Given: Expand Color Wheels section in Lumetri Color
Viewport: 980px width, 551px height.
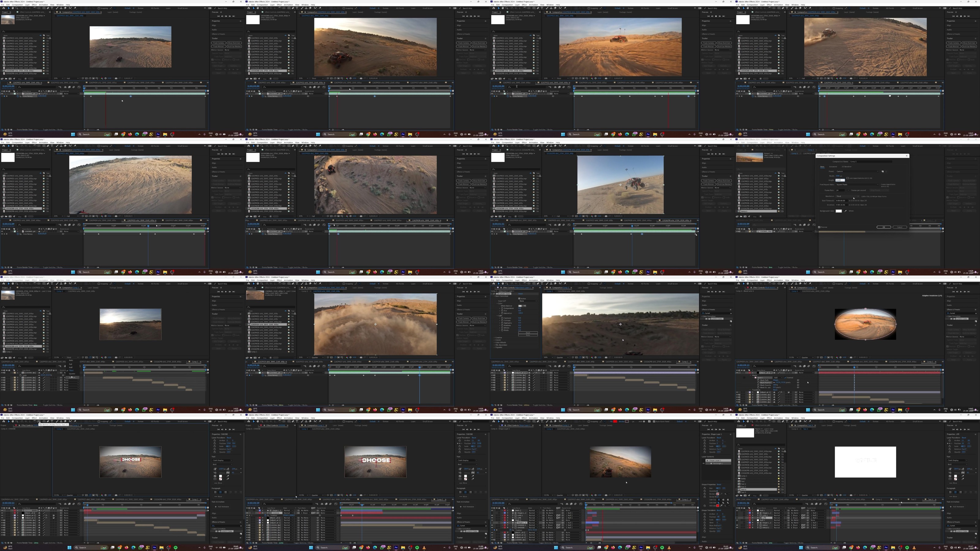Looking at the screenshot, I should (495, 343).
